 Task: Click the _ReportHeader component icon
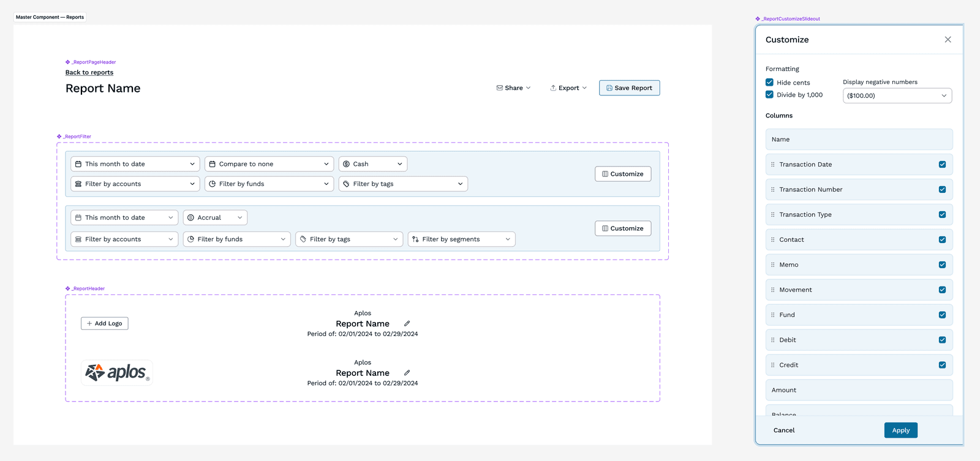(68, 289)
